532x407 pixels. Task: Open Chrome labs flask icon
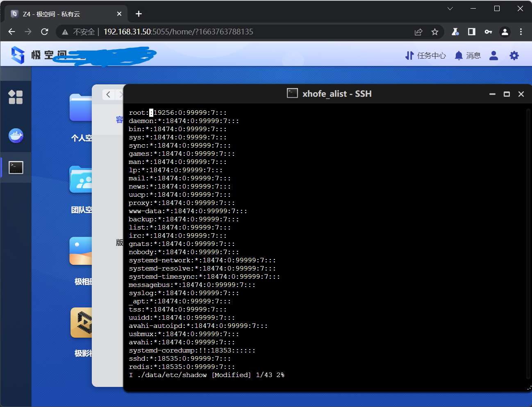[455, 32]
